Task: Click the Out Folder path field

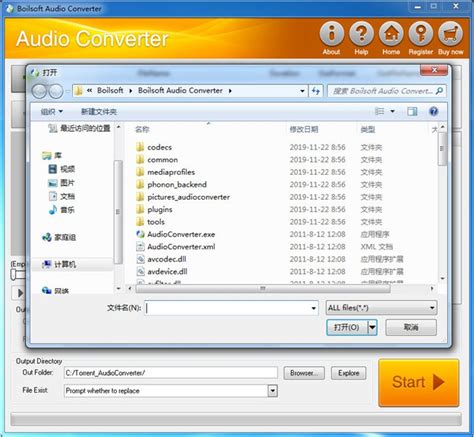Action: 171,373
